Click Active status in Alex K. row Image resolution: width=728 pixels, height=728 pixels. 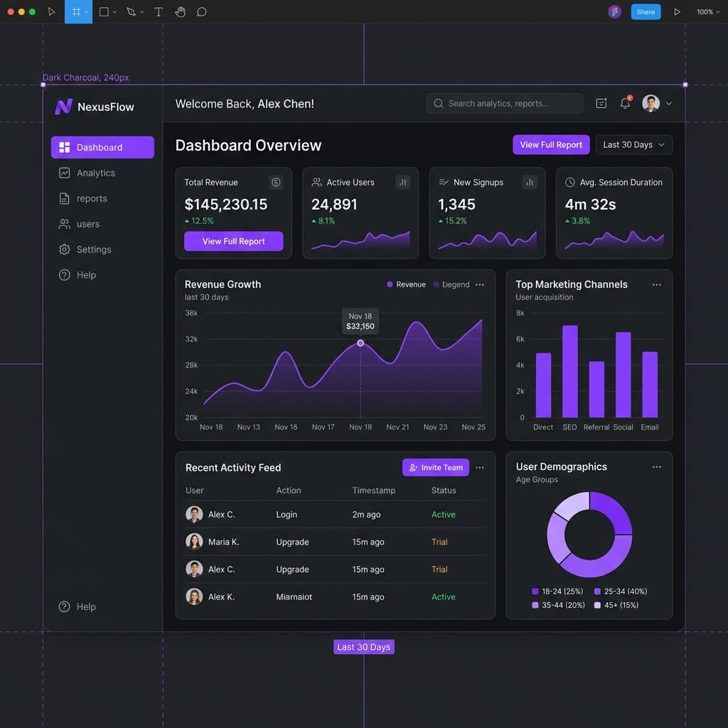click(443, 596)
